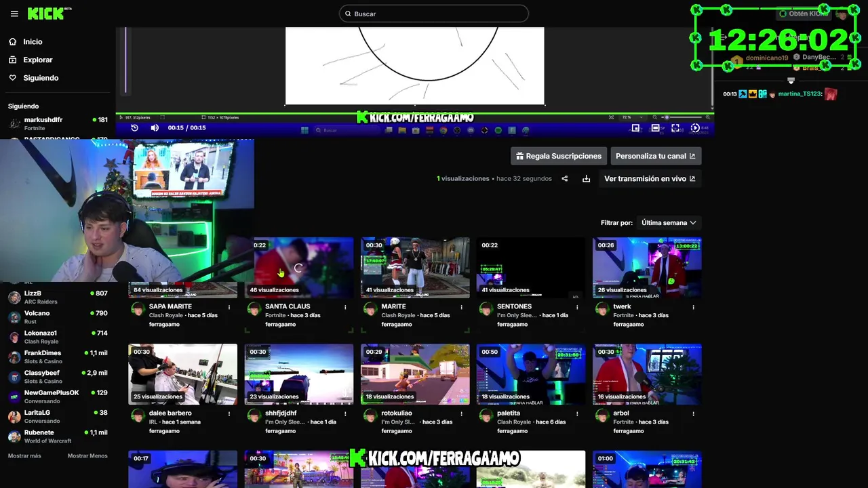Click martina_TS123 username in chat
The image size is (868, 488).
click(x=800, y=94)
